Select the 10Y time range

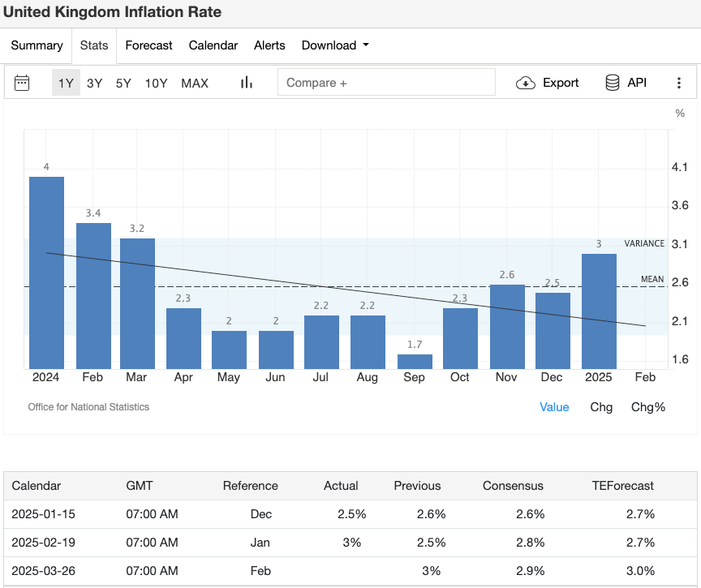156,82
